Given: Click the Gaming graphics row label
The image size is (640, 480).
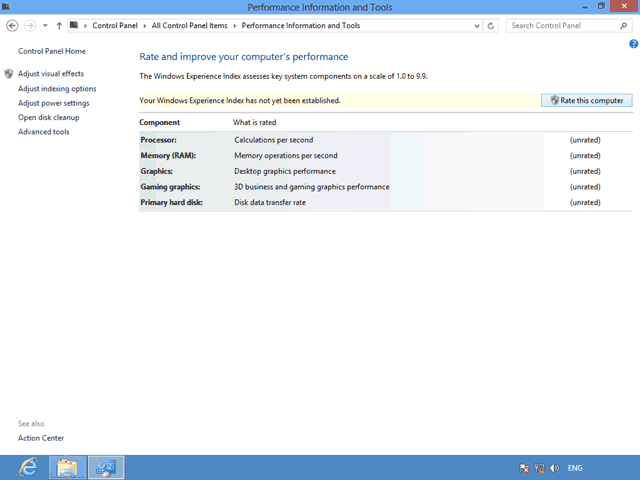Looking at the screenshot, I should (x=170, y=187).
